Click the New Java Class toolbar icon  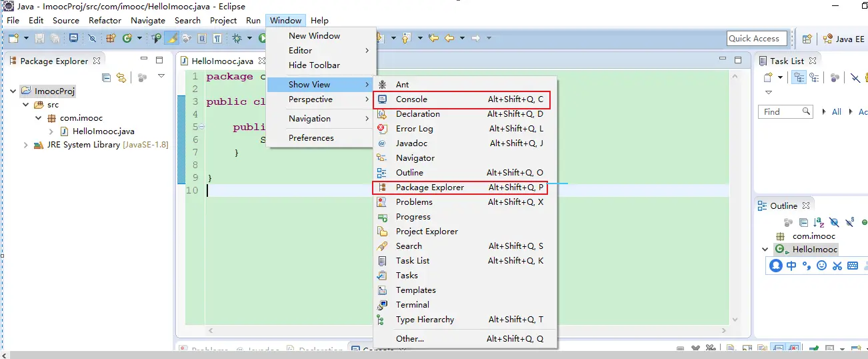pos(127,39)
